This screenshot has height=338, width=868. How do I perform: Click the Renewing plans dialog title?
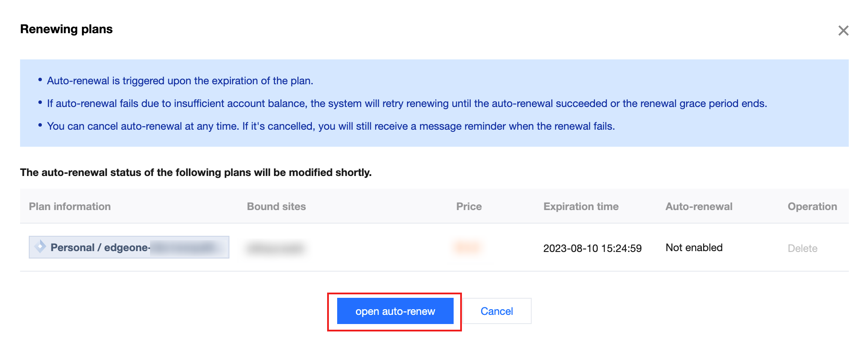pos(66,29)
